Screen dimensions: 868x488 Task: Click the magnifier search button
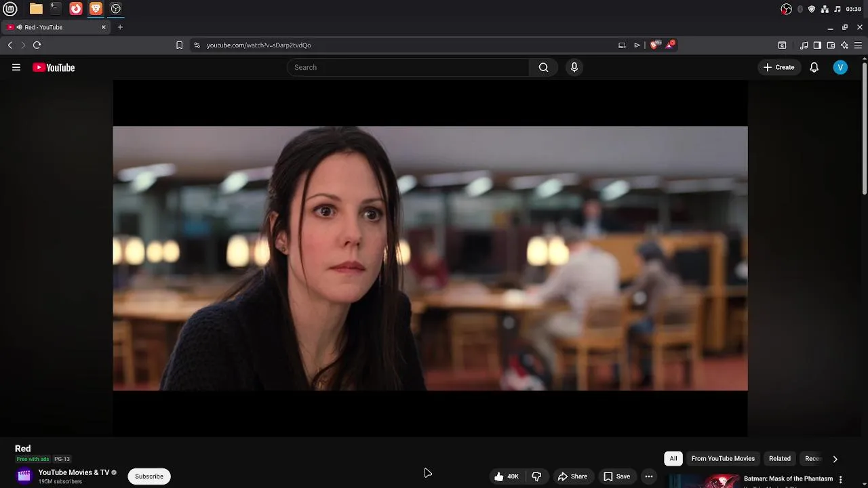pyautogui.click(x=543, y=67)
